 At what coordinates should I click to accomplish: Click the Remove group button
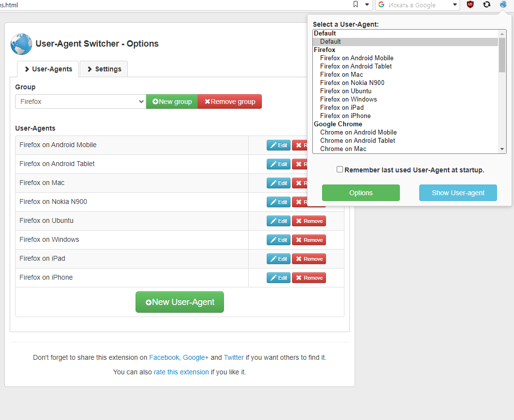pos(230,101)
